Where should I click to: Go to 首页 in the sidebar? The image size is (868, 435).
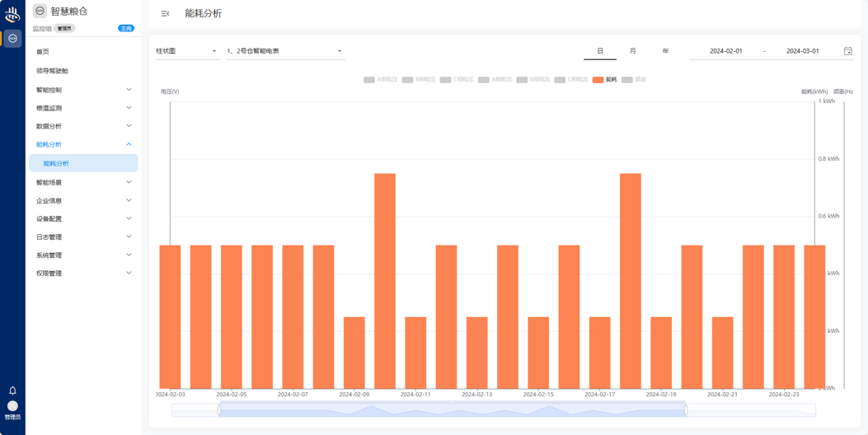pos(43,52)
